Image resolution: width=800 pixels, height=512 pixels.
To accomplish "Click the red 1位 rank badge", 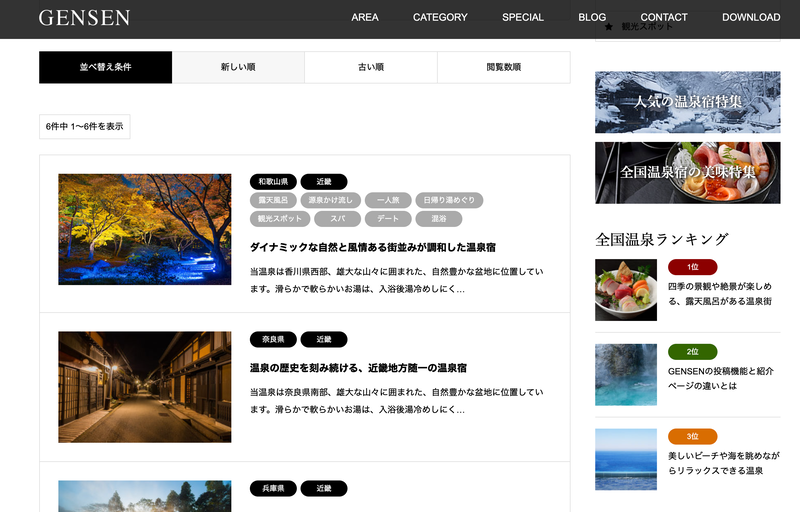I will [x=692, y=267].
